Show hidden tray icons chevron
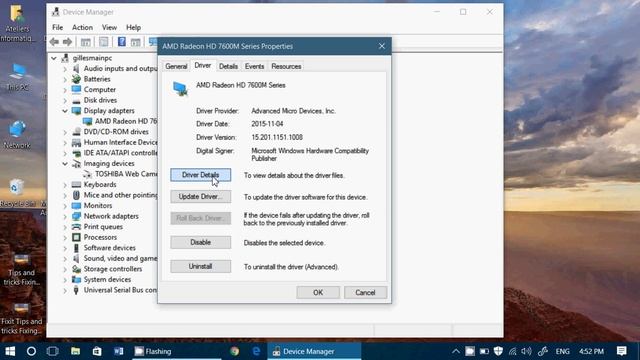This screenshot has width=640, height=360. click(x=456, y=351)
